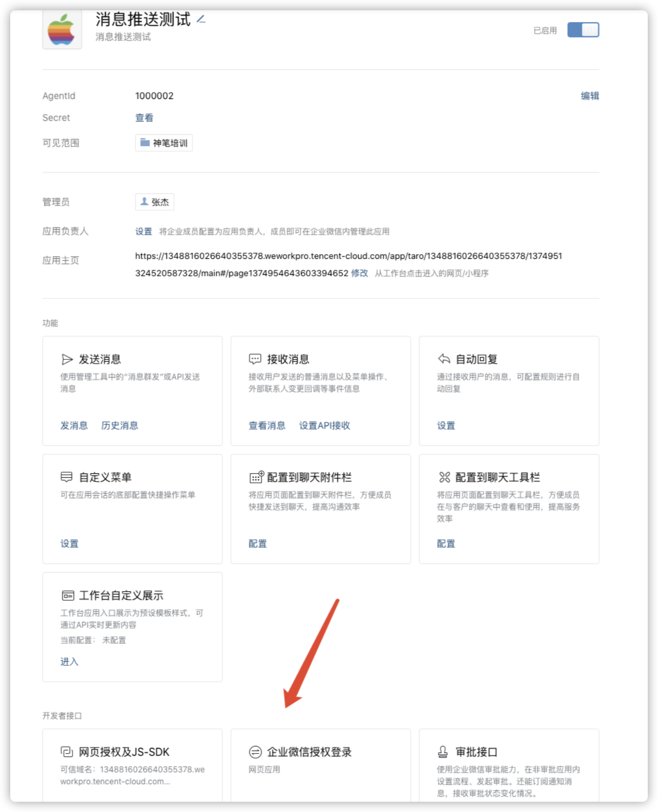The height and width of the screenshot is (812, 658).
Task: Click the 自动回复 reply arrow icon
Action: click(444, 359)
